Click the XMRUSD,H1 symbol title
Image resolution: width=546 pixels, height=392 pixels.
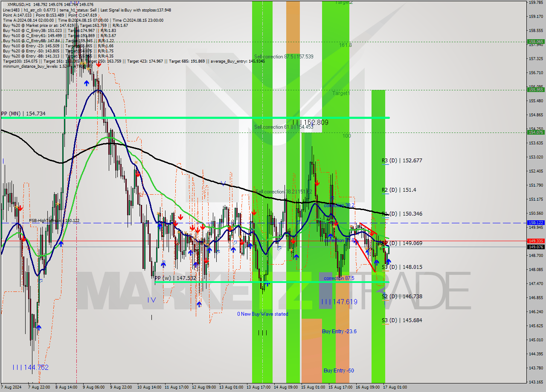[19, 4]
